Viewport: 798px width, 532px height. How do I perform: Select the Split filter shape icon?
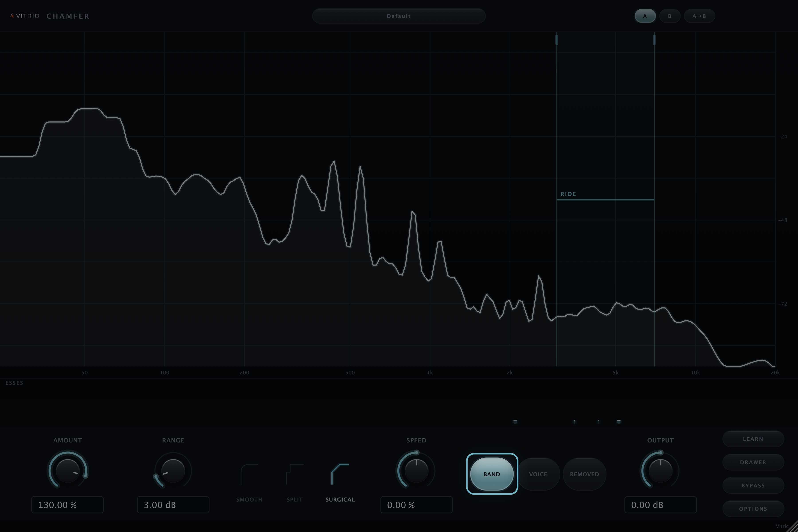(295, 474)
